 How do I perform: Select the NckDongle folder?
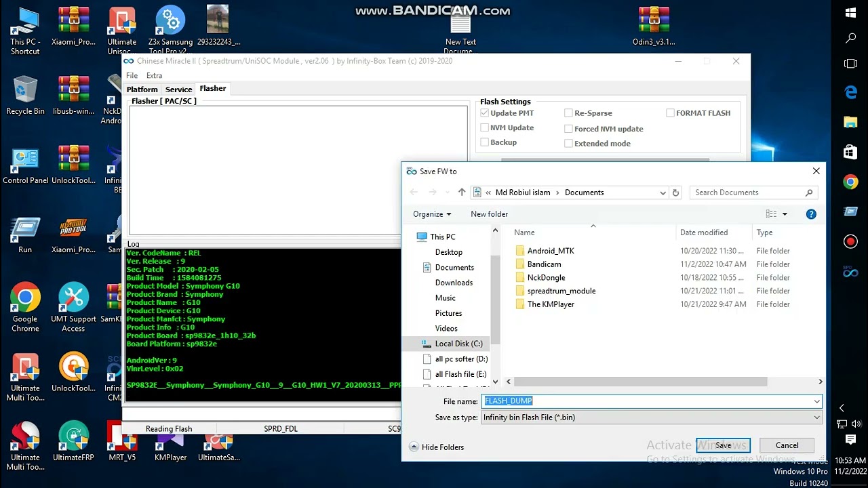(x=546, y=278)
